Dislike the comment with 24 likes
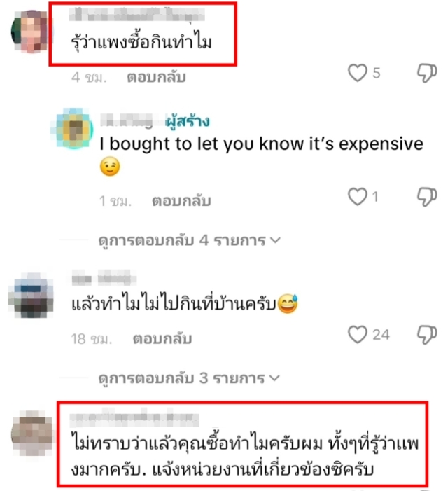Image resolution: width=448 pixels, height=491 pixels. tap(427, 335)
